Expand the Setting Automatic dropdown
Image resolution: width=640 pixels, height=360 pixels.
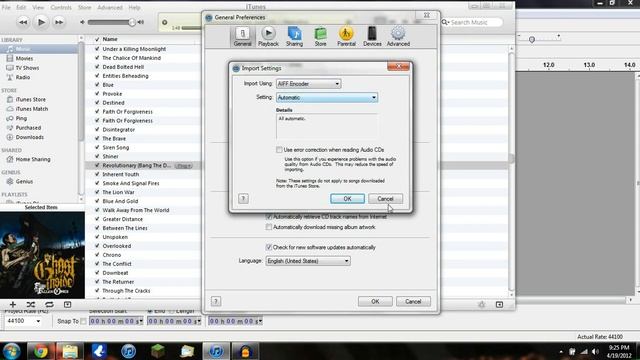[x=327, y=98]
